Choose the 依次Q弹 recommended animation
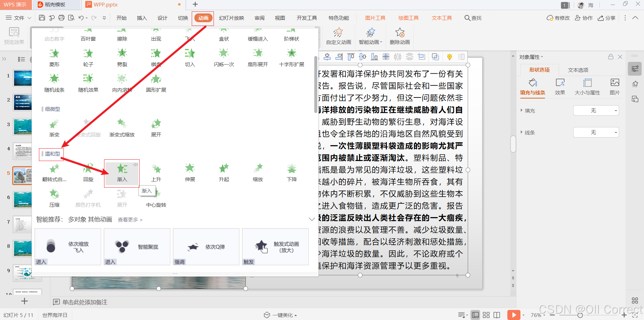This screenshot has width=644, height=320. pos(206,247)
